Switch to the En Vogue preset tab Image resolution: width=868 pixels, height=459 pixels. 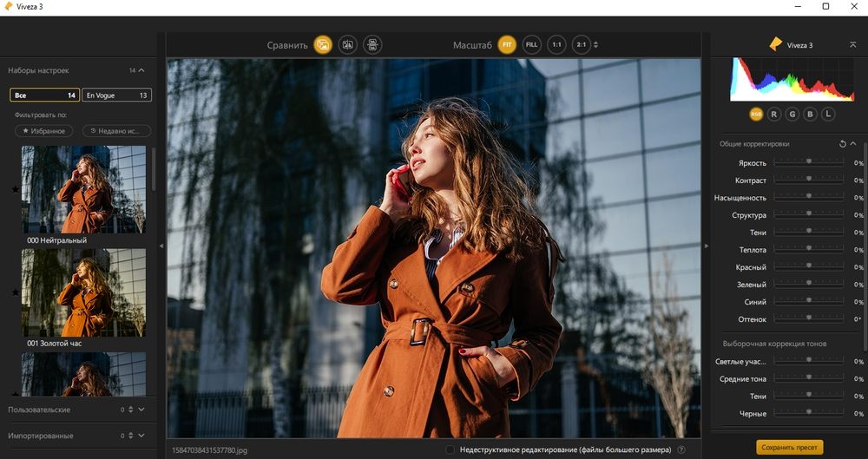pos(117,95)
